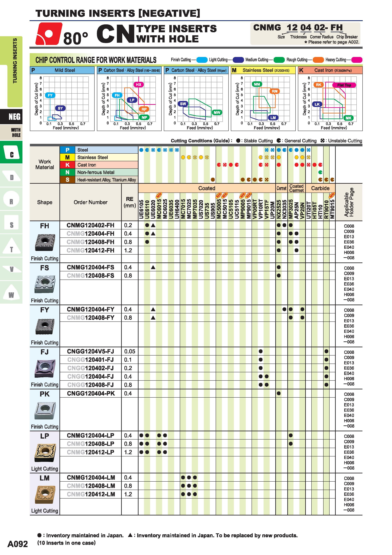Click the Rough Cutting orange legend swatch
This screenshot has height=555, width=392.
pyautogui.click(x=318, y=60)
